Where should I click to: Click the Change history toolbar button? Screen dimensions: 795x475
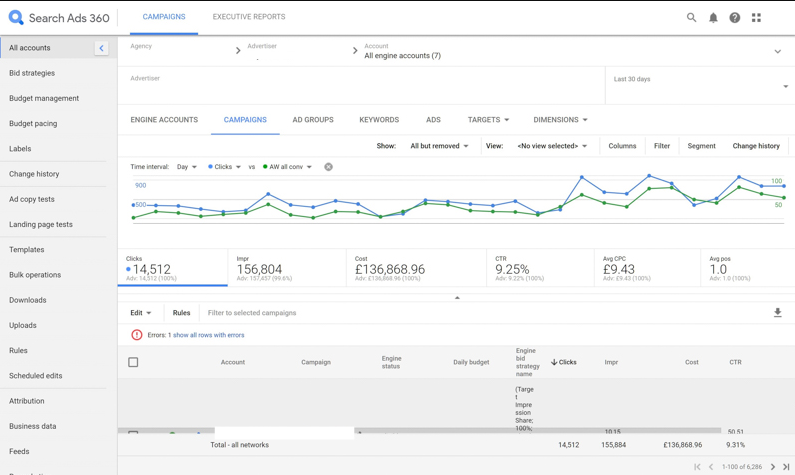pyautogui.click(x=756, y=146)
